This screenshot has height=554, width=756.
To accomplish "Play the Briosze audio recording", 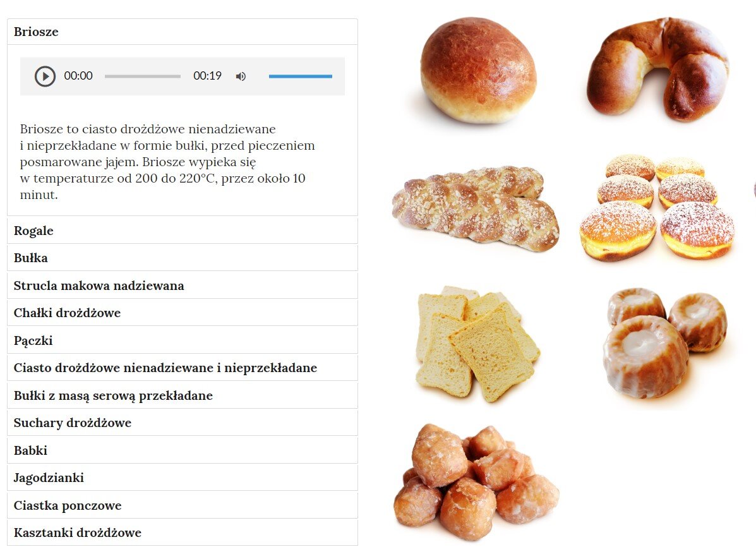I will 45,76.
